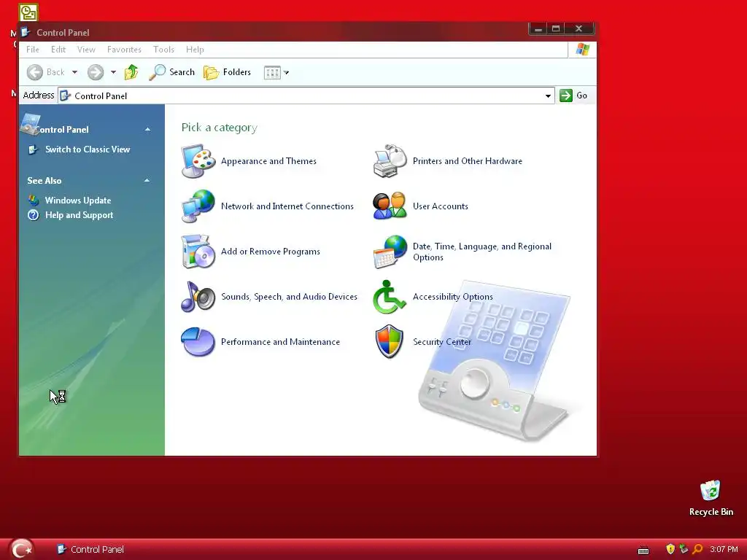
Task: Click the Date, Time, Language globe calendar icon
Action: (390, 252)
